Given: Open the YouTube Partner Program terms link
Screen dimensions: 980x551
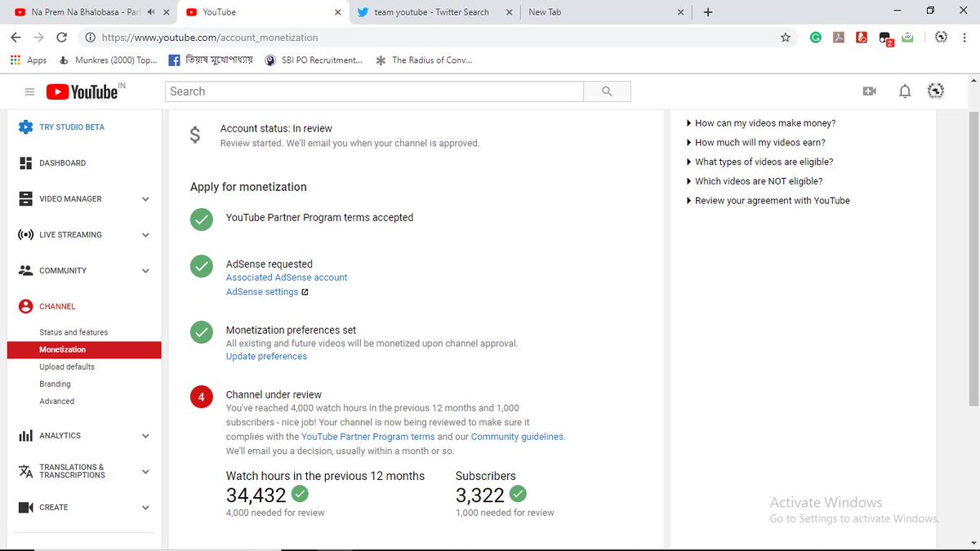Looking at the screenshot, I should (x=368, y=437).
